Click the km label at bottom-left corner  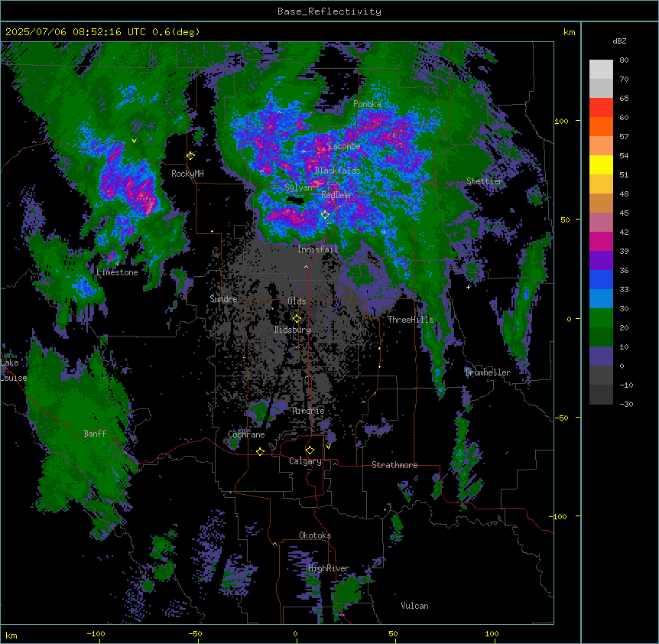pos(11,636)
